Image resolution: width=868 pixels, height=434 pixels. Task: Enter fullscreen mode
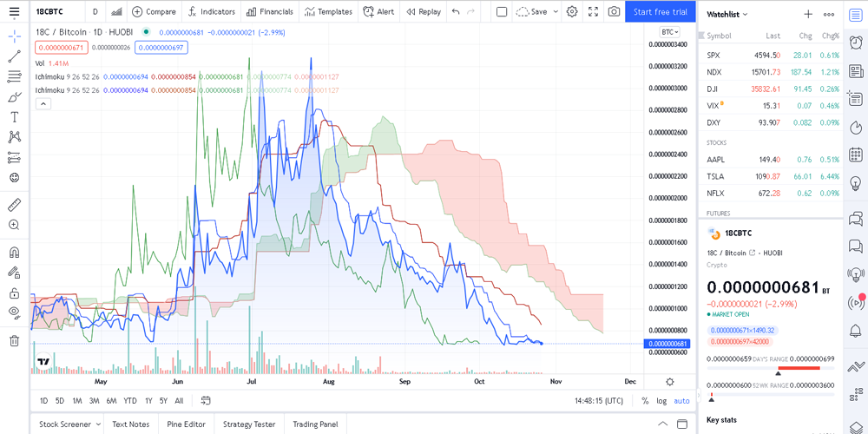(x=593, y=11)
